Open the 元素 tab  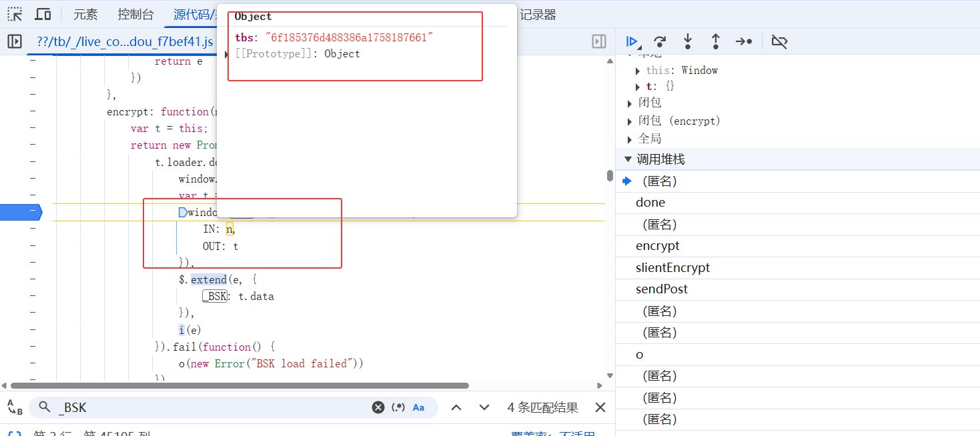click(x=85, y=14)
